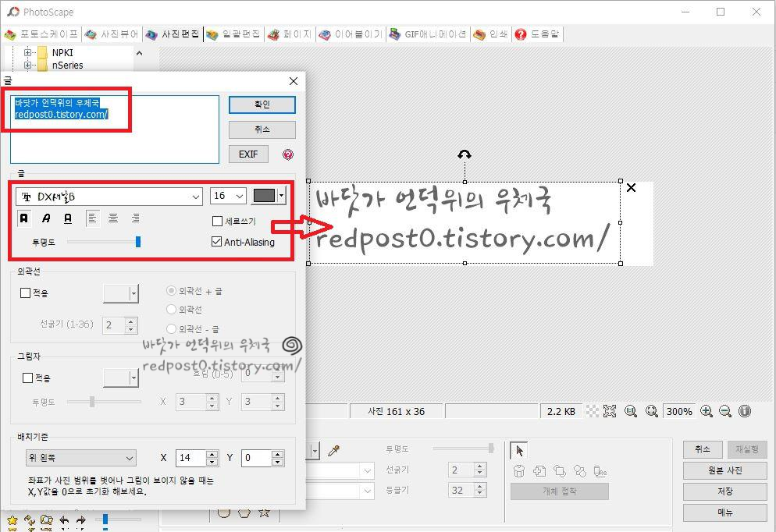The width and height of the screenshot is (776, 532).
Task: Click the EXIF button
Action: tap(248, 154)
